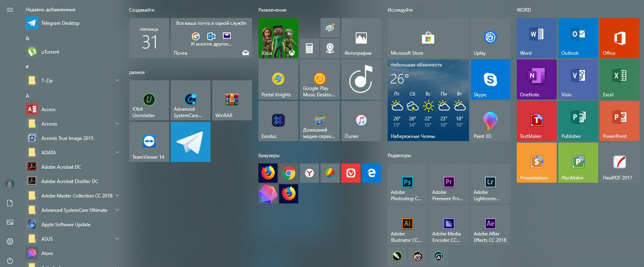Viewport: 644px width, 267px height.
Task: Launch Portal Knights tile
Action: pyautogui.click(x=278, y=79)
